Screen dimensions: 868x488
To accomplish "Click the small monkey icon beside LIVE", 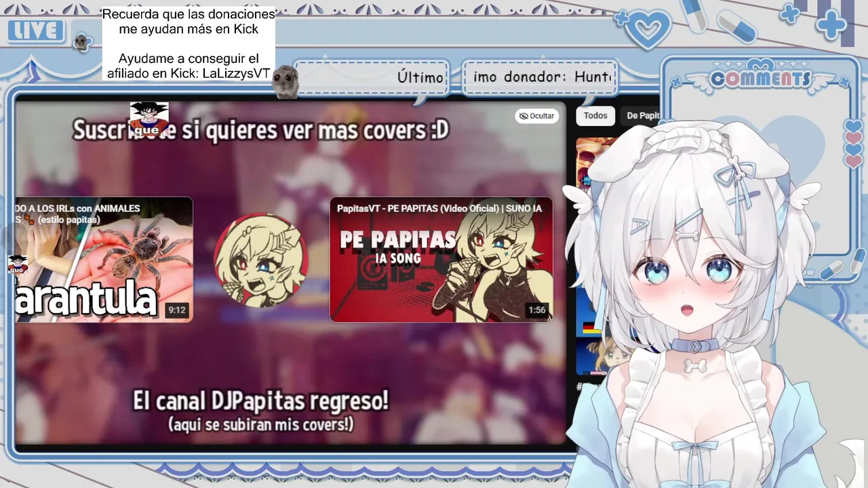I will (83, 42).
